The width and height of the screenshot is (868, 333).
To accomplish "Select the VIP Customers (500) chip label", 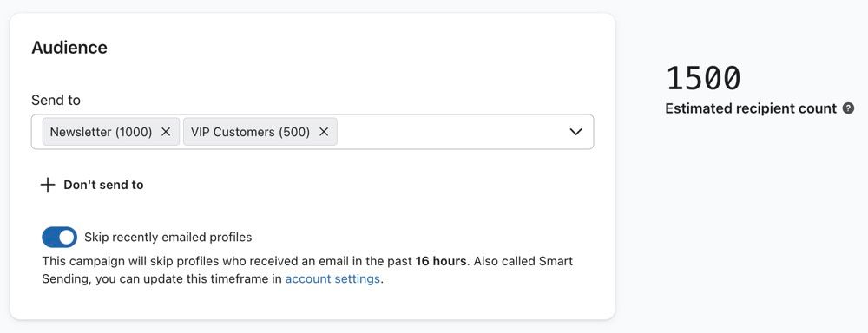I will [x=250, y=132].
